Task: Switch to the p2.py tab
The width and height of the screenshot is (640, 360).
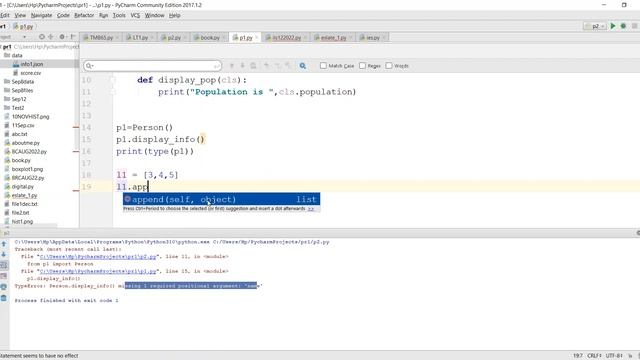Action: pyautogui.click(x=174, y=38)
